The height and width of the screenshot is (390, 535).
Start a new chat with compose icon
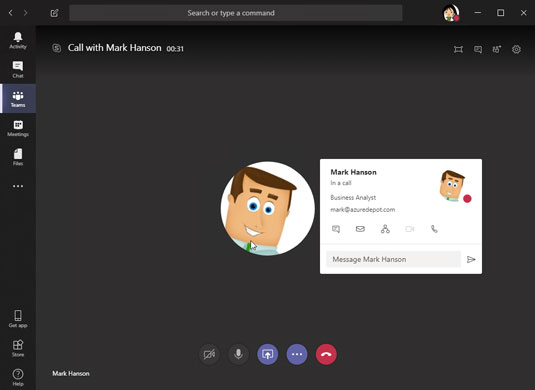click(x=54, y=13)
